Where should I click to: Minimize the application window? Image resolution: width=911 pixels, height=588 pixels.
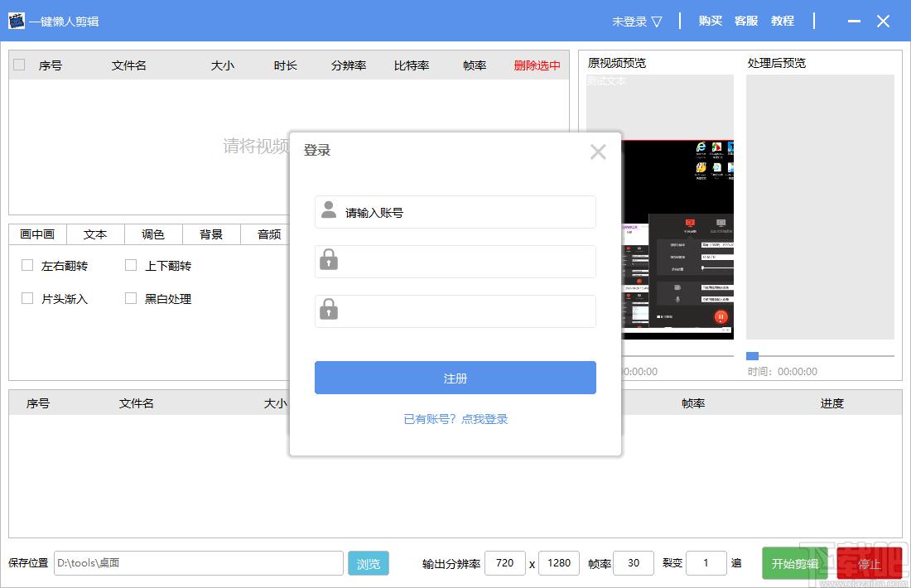tap(854, 22)
